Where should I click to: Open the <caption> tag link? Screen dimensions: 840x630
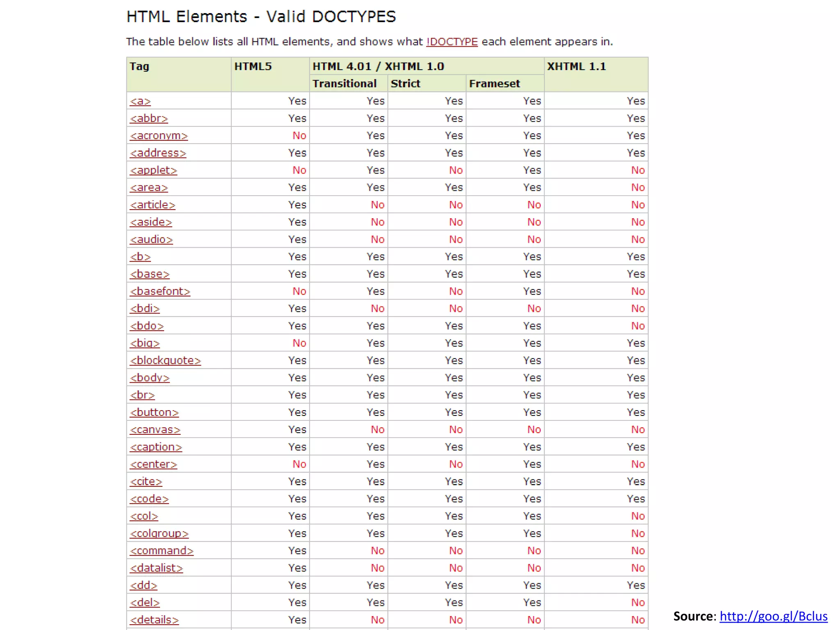point(156,447)
